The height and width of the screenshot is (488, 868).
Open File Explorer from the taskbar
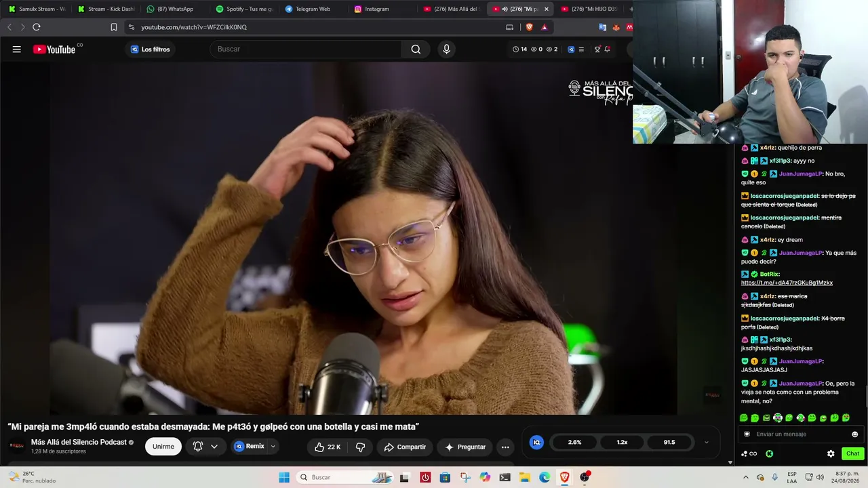(525, 477)
